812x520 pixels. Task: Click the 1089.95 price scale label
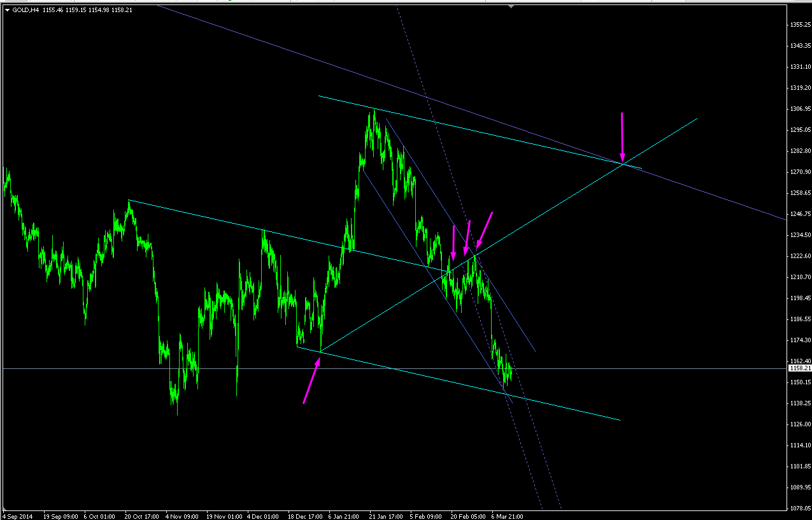click(800, 487)
